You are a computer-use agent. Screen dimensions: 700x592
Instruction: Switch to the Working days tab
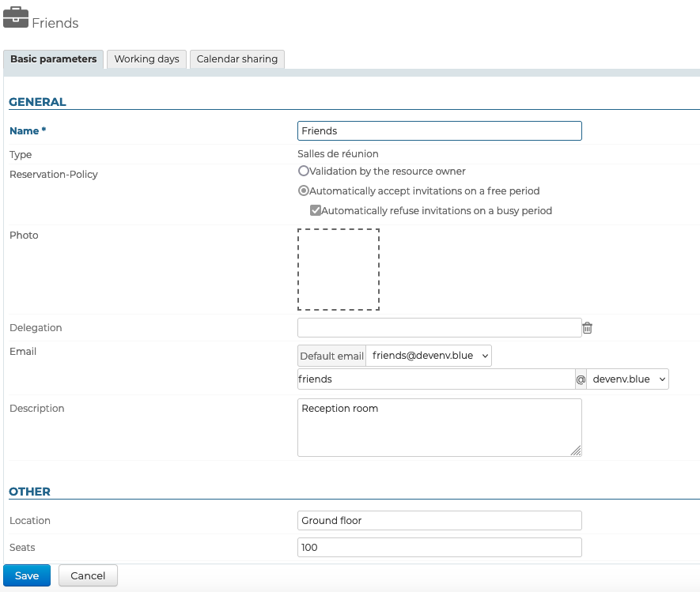[x=146, y=59]
